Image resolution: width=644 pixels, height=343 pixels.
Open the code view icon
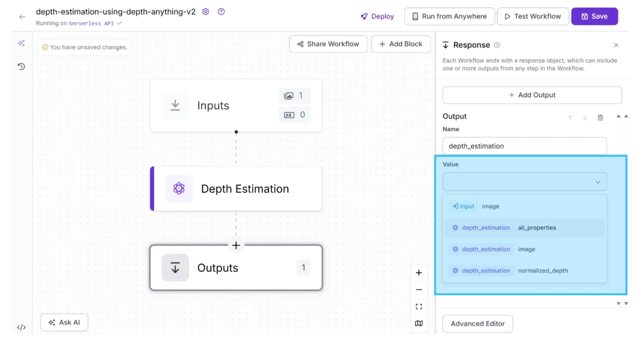(21, 327)
